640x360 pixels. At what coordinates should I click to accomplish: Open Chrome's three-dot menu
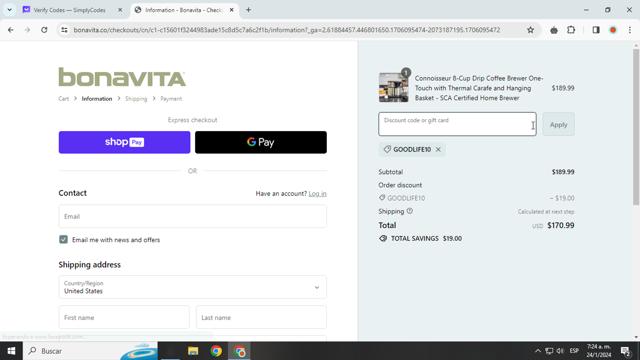tap(630, 30)
